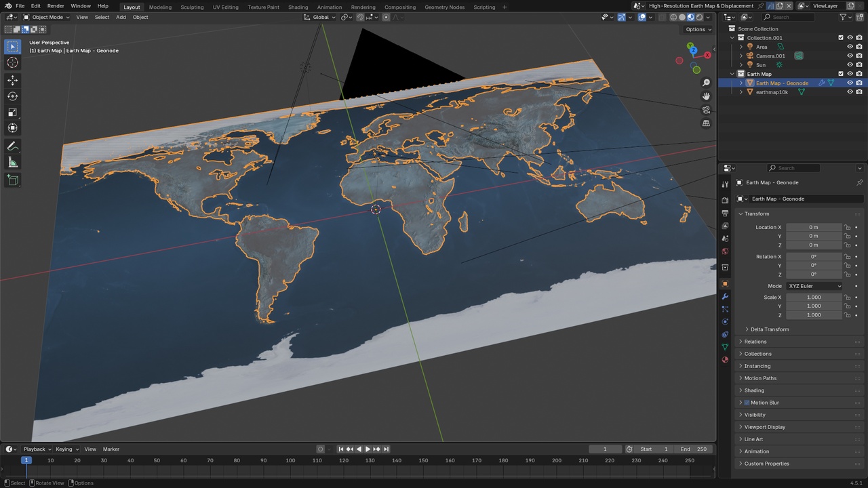
Task: Enable the Motion Blur checkbox
Action: click(747, 403)
